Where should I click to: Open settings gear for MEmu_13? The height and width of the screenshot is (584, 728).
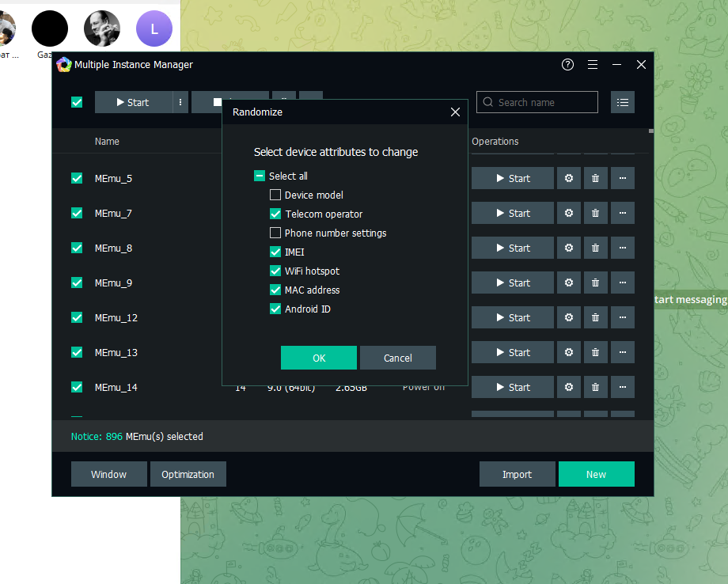[x=569, y=352]
